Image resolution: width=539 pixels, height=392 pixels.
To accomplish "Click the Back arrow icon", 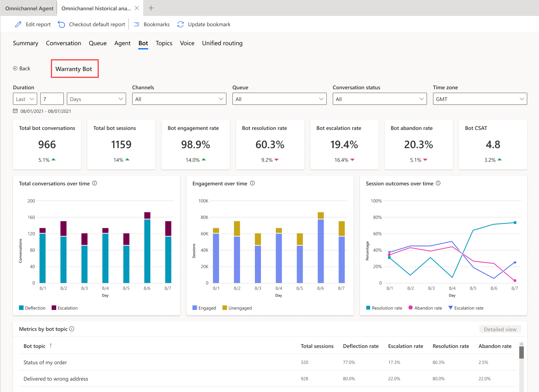I will pos(15,68).
